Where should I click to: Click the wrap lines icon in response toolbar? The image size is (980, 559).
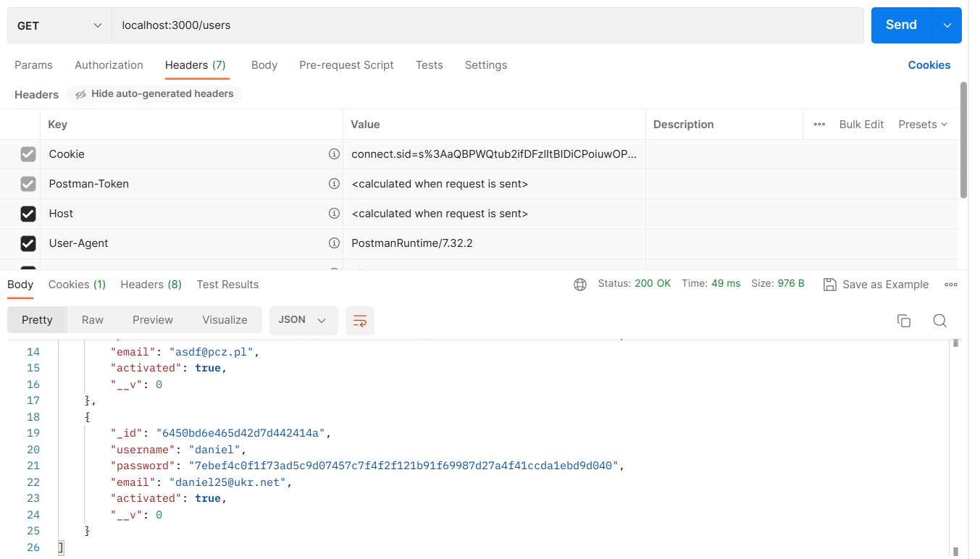point(359,321)
